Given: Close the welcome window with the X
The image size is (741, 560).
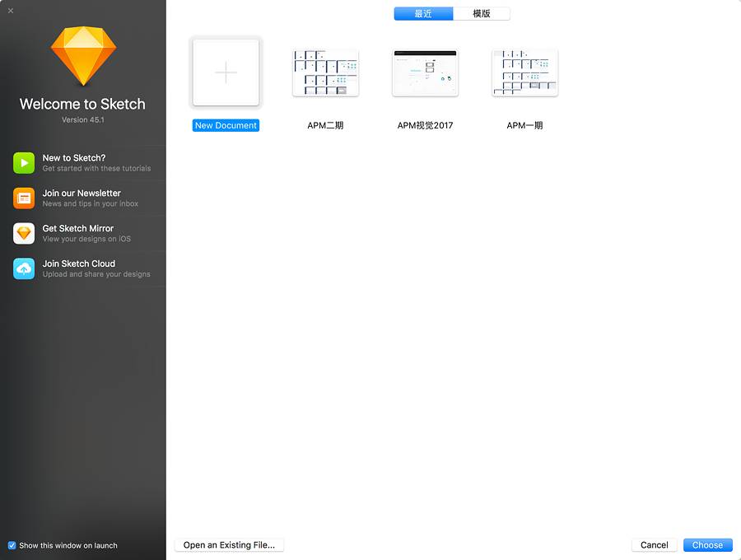Looking at the screenshot, I should pyautogui.click(x=11, y=11).
